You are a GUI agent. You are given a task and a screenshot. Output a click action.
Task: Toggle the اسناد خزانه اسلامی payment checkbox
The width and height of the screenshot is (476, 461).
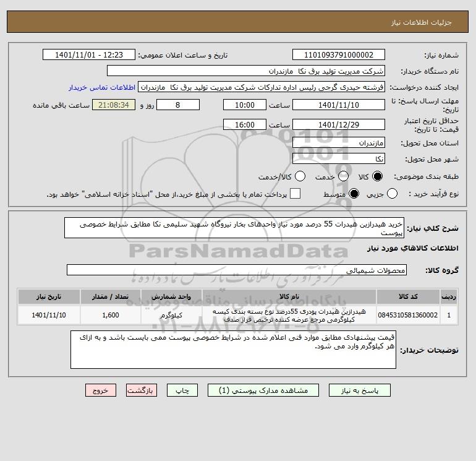click(295, 194)
